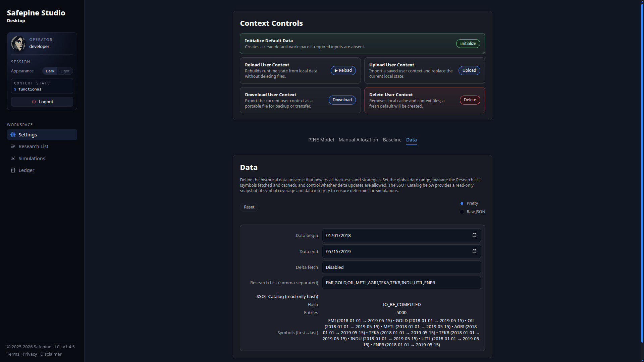Screen dimensions: 644x362
Task: Click the Research List comma-separated input field
Action: coord(401,283)
